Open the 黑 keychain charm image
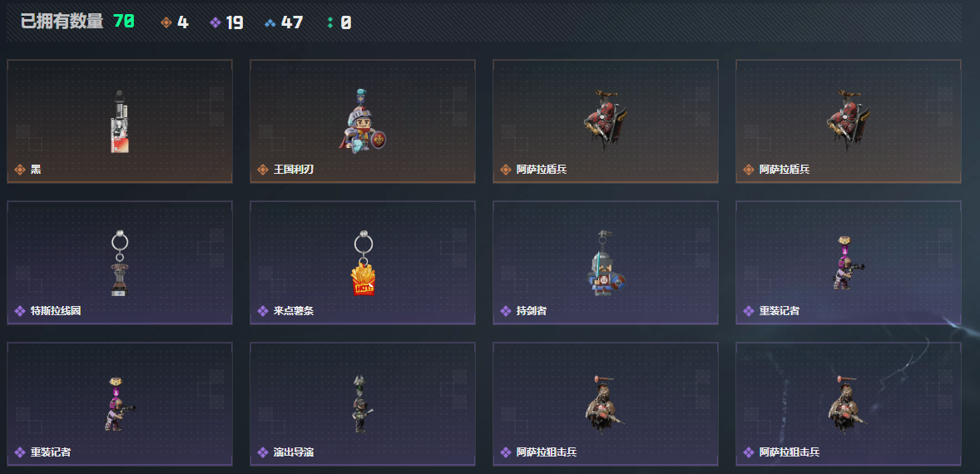This screenshot has height=474, width=980. pos(119,121)
